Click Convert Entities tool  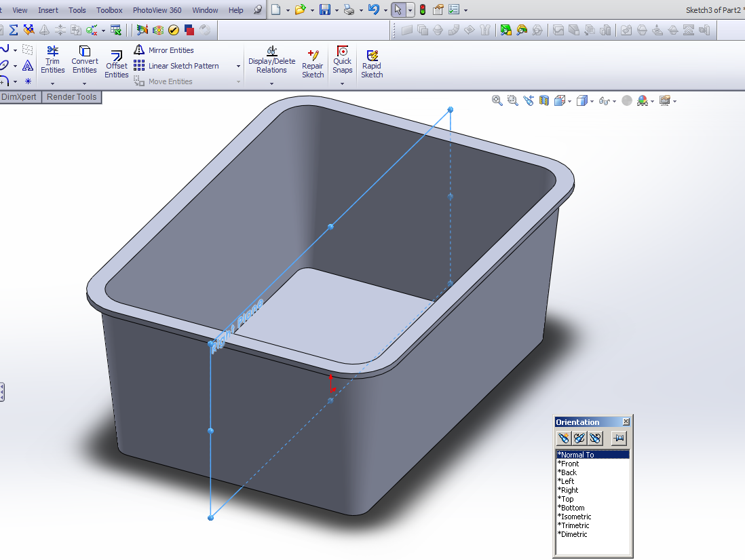click(85, 60)
